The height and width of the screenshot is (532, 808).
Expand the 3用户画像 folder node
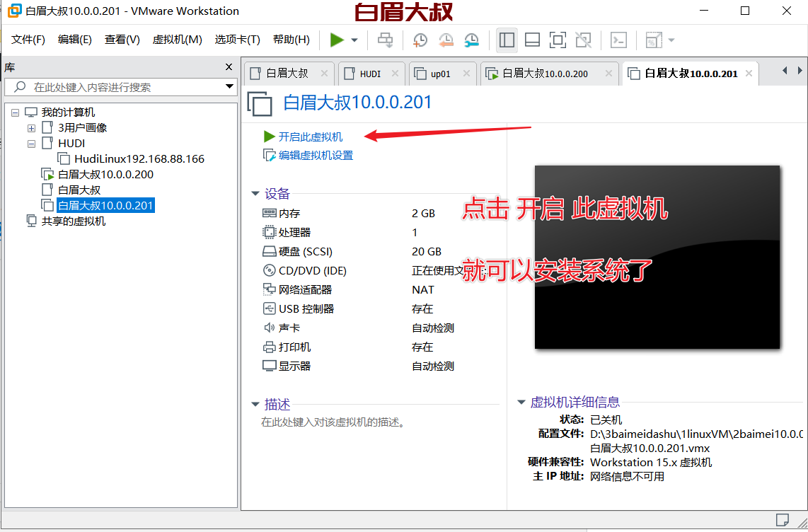pyautogui.click(x=31, y=128)
